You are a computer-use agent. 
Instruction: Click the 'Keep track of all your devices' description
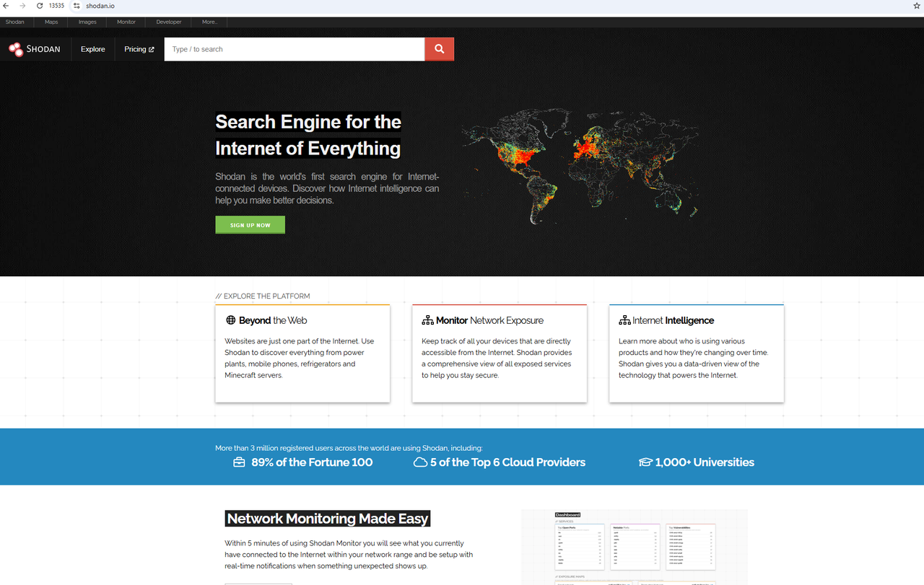pos(497,358)
